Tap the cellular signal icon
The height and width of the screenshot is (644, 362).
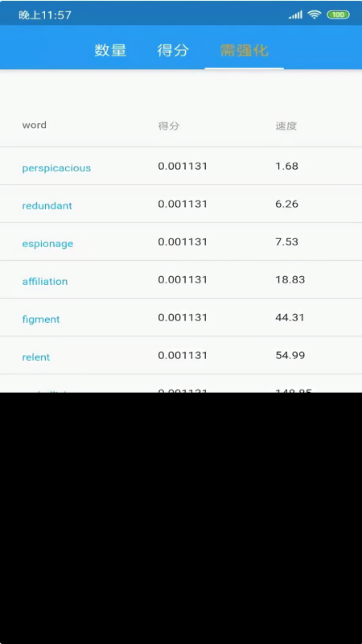click(295, 14)
